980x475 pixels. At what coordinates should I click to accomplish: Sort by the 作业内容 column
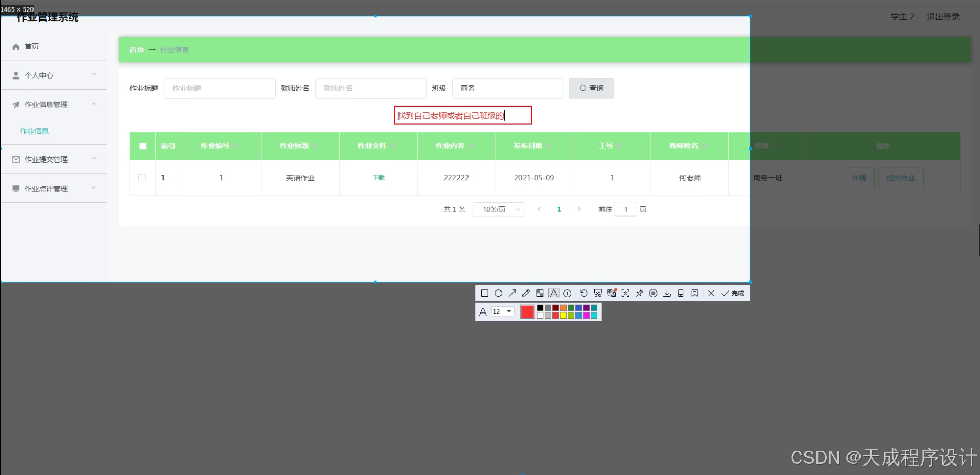(471, 146)
